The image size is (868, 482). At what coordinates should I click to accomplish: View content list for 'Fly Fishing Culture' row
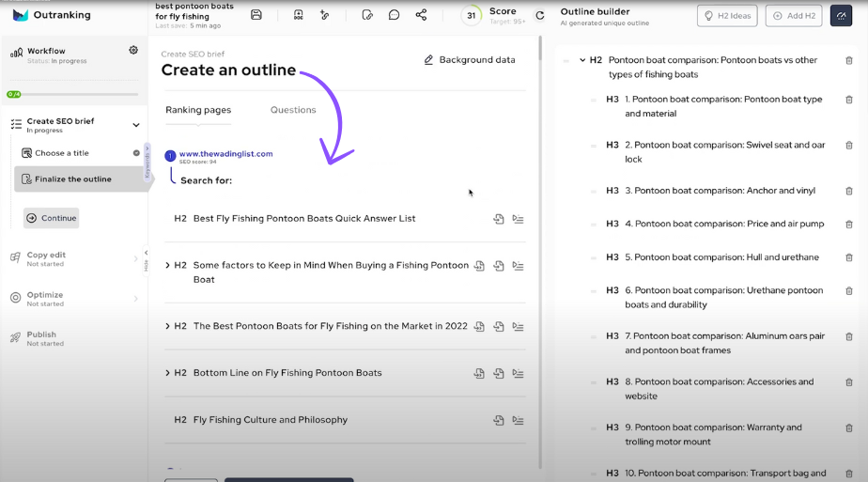[518, 421]
